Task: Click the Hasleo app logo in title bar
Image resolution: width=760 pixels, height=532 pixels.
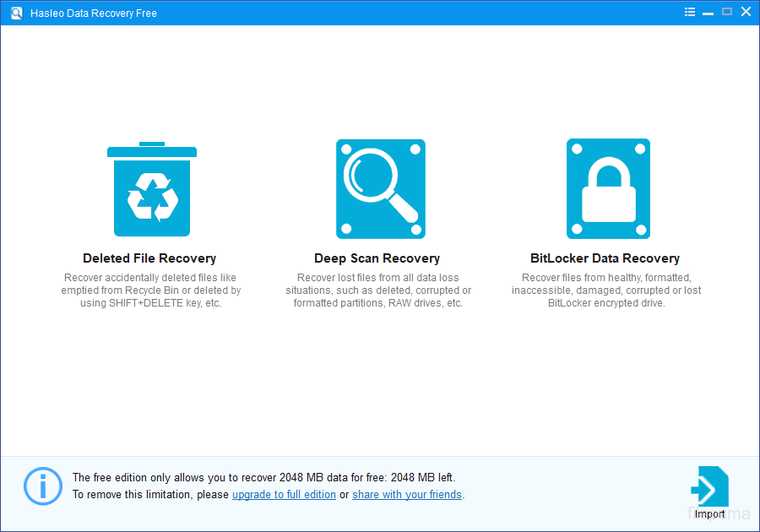Action: [x=16, y=13]
